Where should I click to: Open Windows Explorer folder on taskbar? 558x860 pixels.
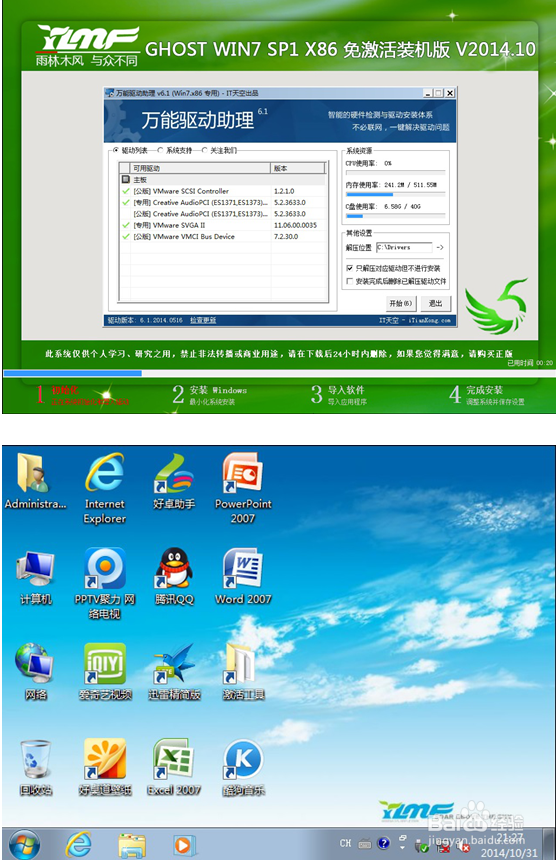coord(132,845)
